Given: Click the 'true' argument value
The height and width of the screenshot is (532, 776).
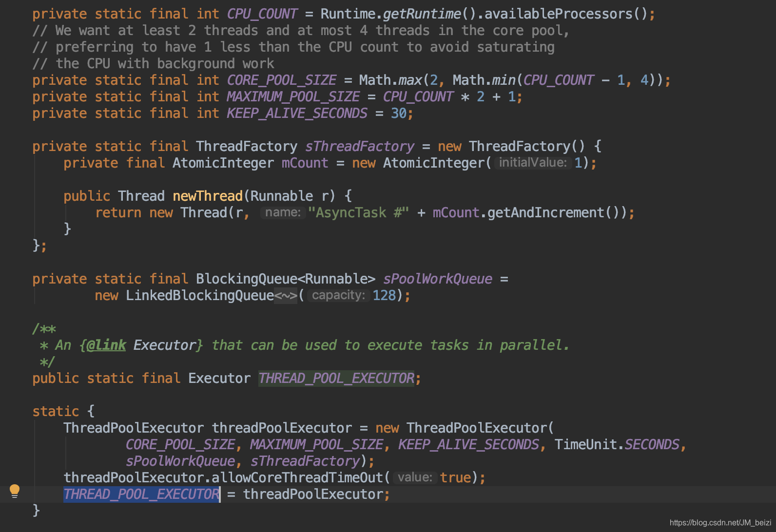Looking at the screenshot, I should (x=455, y=478).
